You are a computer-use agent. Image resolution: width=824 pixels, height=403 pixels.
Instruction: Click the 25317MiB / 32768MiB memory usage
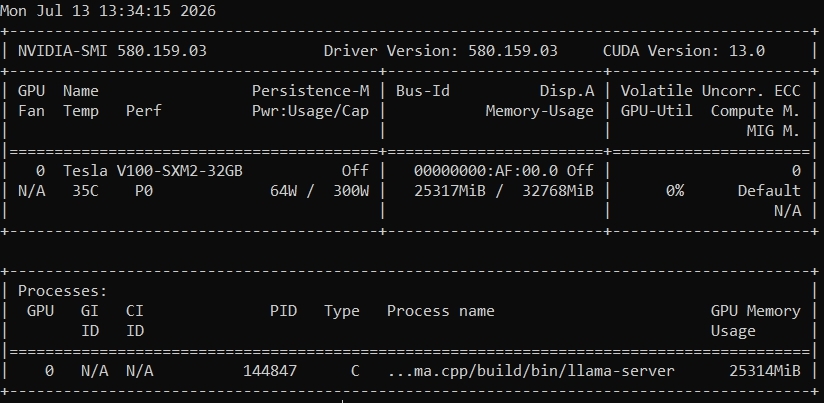tap(504, 191)
